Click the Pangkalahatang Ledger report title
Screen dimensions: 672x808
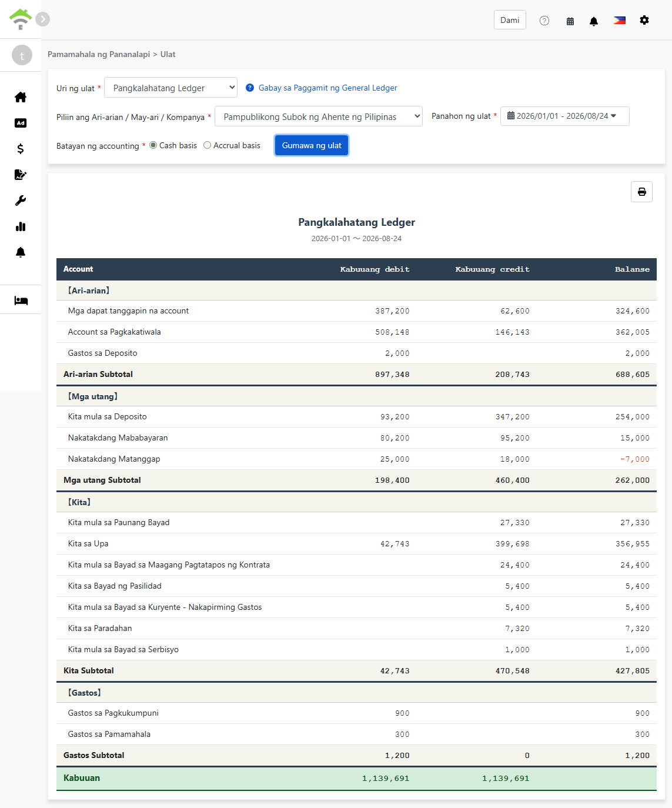point(356,222)
